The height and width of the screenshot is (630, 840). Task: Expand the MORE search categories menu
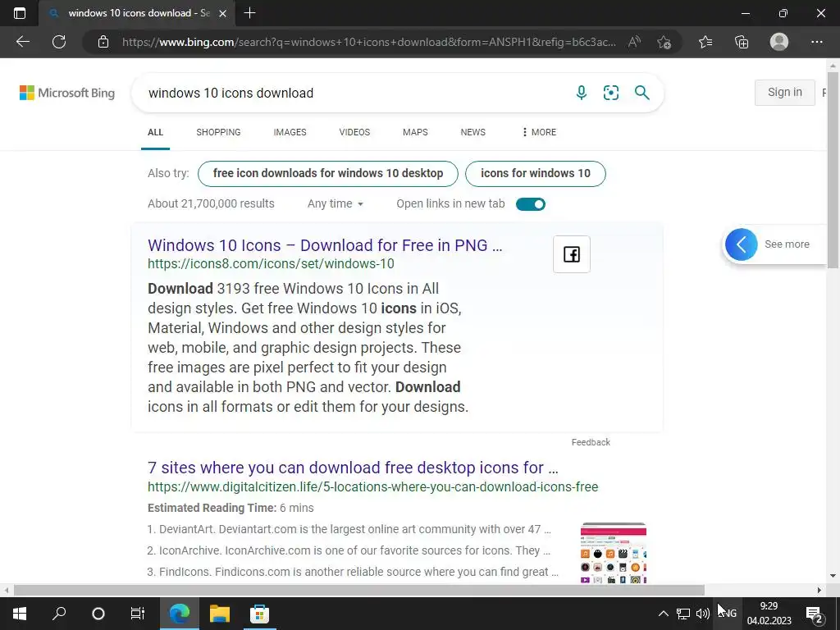pos(539,132)
